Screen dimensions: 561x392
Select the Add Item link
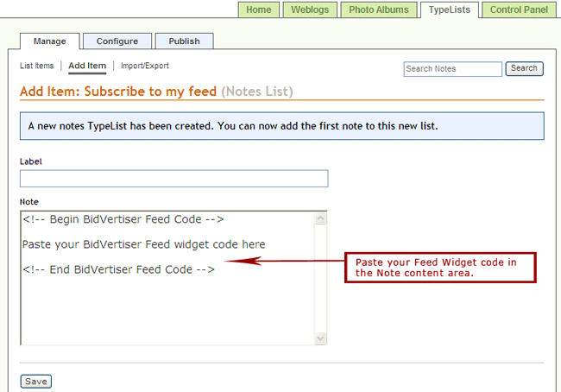coord(87,66)
